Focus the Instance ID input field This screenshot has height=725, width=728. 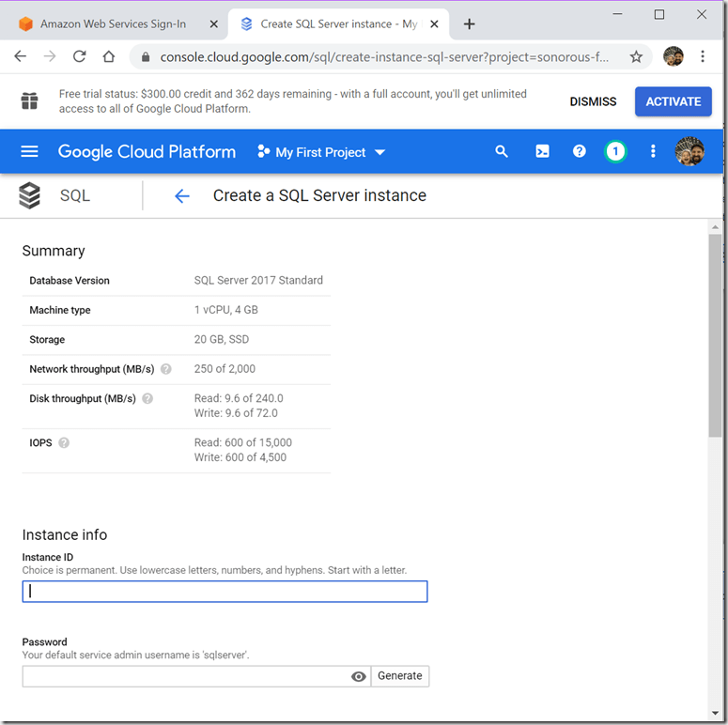225,591
